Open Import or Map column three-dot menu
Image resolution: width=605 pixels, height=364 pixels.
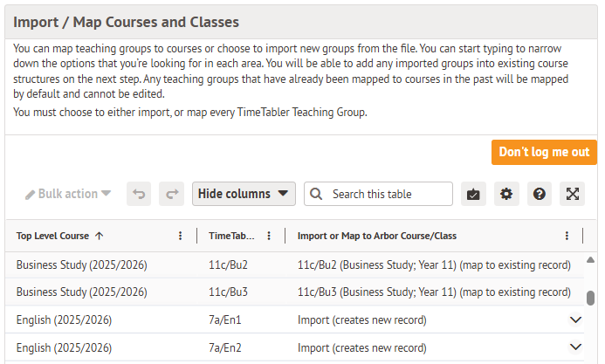pos(567,236)
